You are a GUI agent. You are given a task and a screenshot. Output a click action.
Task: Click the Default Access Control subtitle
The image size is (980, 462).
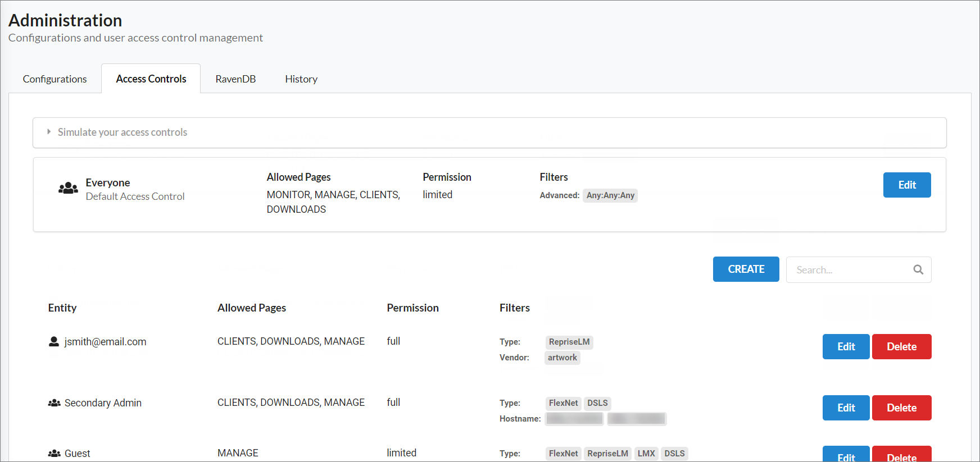[135, 196]
